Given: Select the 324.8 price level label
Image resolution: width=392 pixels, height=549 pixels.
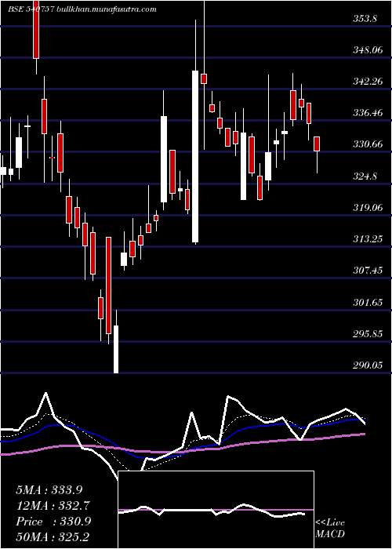Looking at the screenshot, I should 365,176.
